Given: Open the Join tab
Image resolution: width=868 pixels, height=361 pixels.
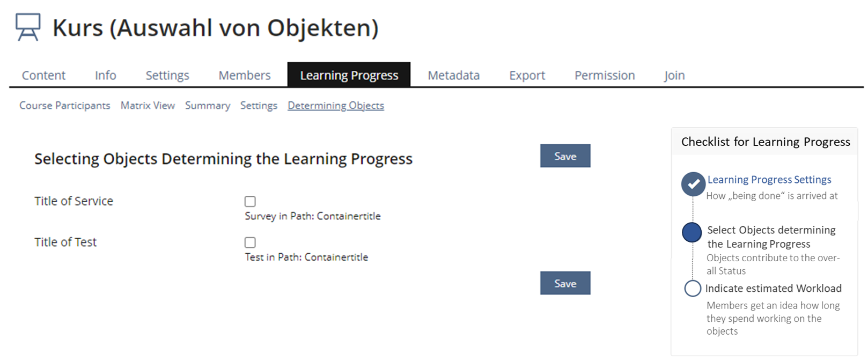Looking at the screenshot, I should 674,76.
